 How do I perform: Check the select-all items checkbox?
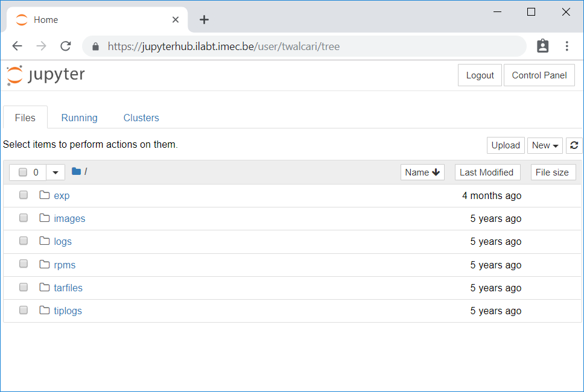23,172
